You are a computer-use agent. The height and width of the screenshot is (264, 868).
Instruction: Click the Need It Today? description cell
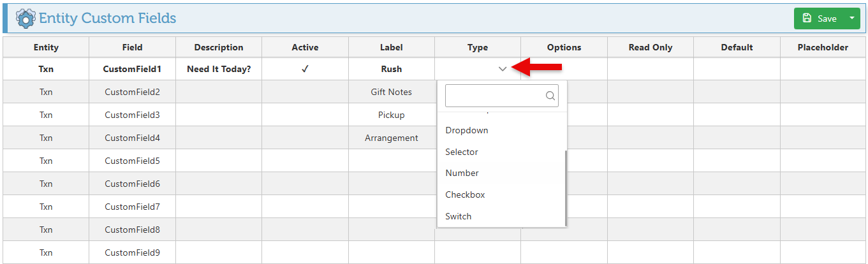click(219, 69)
